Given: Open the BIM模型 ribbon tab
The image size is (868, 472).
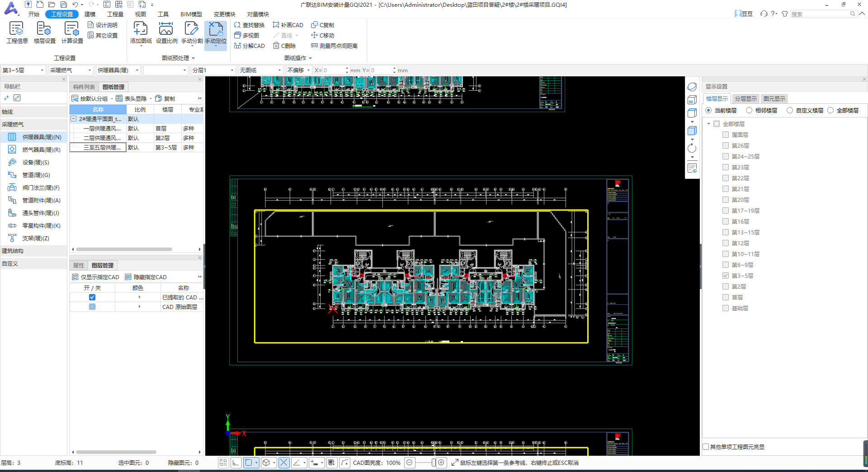Looking at the screenshot, I should click(x=191, y=14).
